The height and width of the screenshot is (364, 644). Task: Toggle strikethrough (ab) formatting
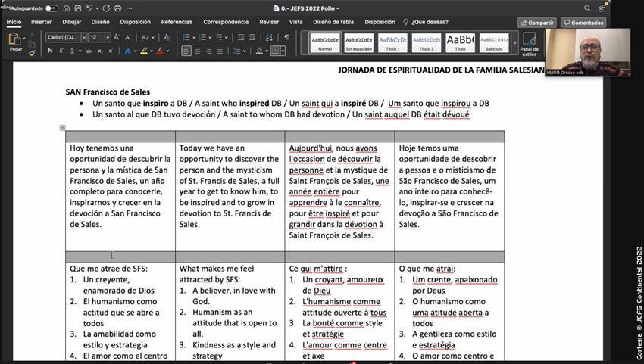tap(89, 51)
